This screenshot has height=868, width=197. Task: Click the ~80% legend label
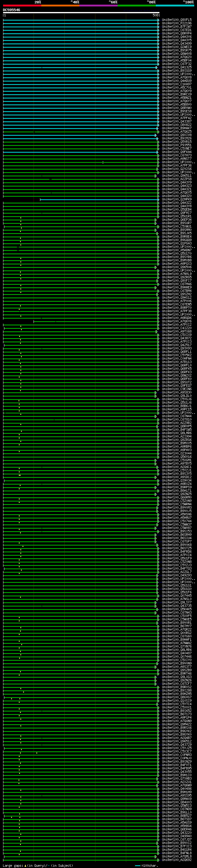point(151,2)
